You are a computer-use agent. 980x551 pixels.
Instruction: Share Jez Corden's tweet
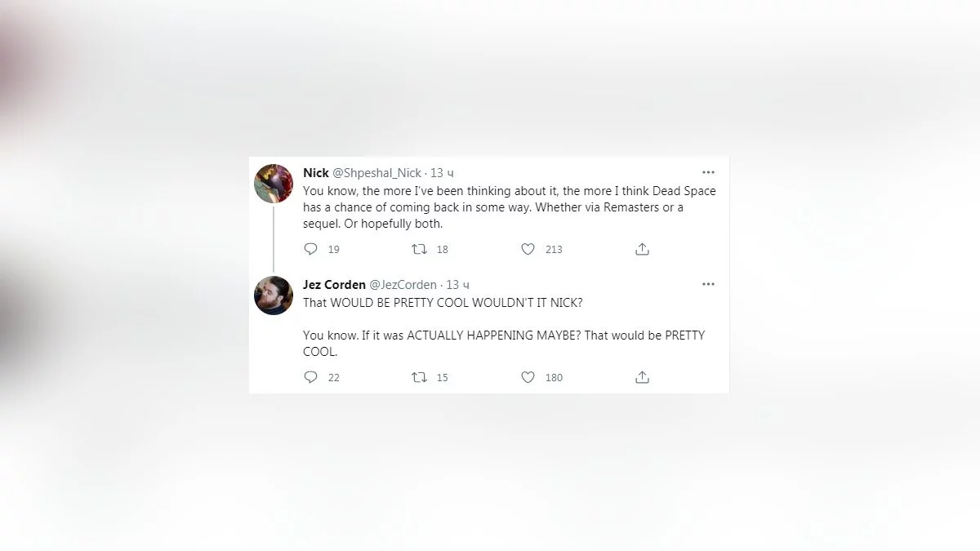coord(642,377)
